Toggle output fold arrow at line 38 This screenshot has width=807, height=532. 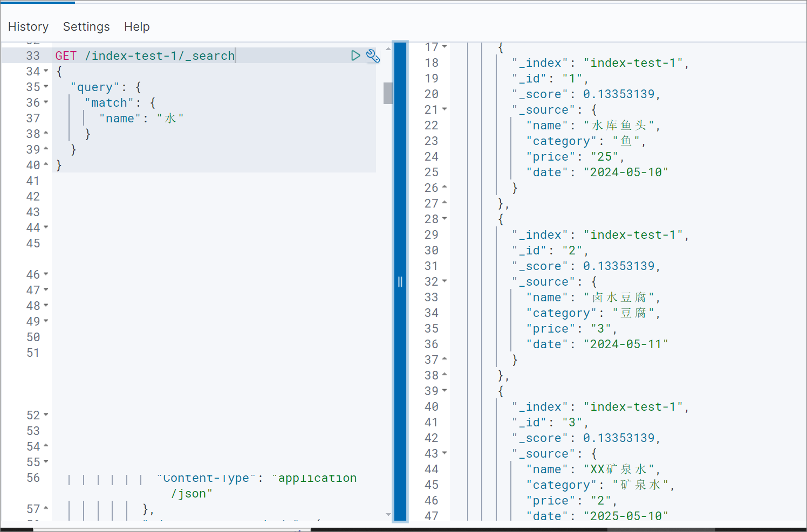coord(444,374)
